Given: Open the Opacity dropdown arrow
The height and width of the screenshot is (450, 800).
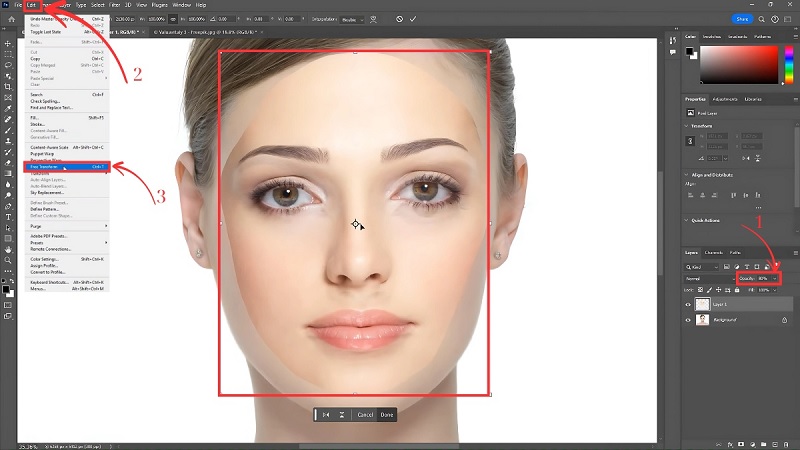Looking at the screenshot, I should [x=774, y=279].
